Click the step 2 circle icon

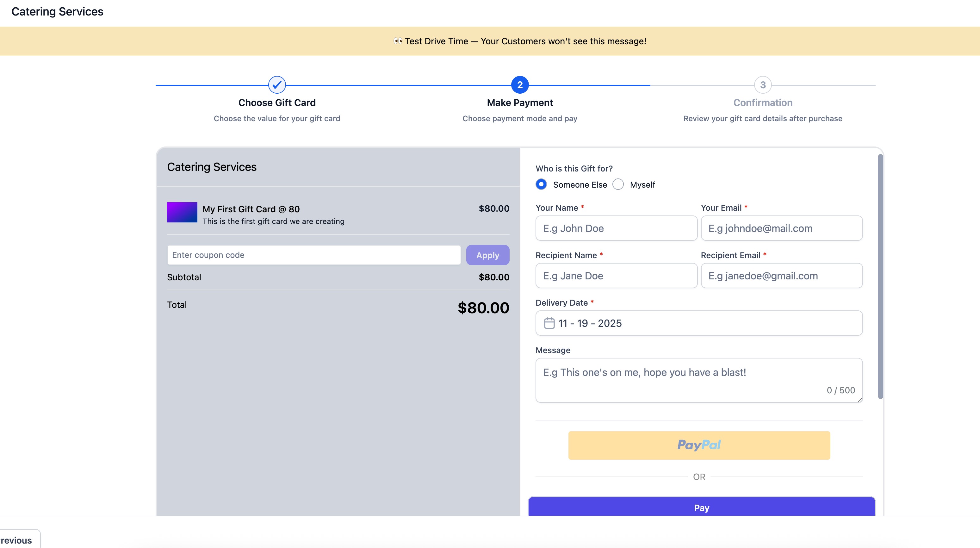tap(520, 85)
